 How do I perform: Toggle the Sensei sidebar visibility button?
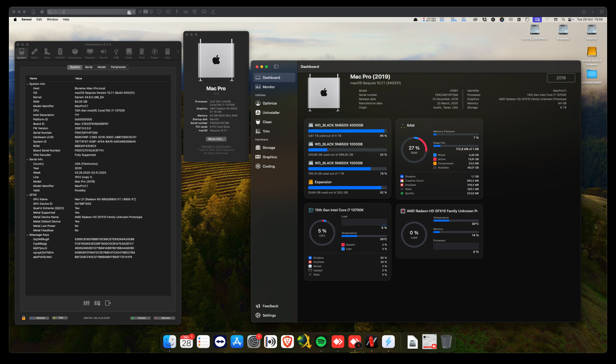pos(276,67)
